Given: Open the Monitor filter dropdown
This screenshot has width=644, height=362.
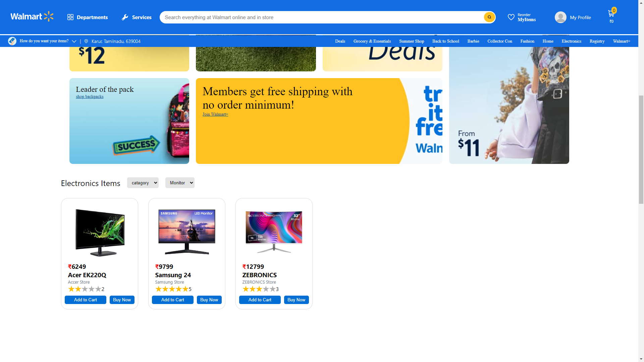Looking at the screenshot, I should (x=180, y=183).
